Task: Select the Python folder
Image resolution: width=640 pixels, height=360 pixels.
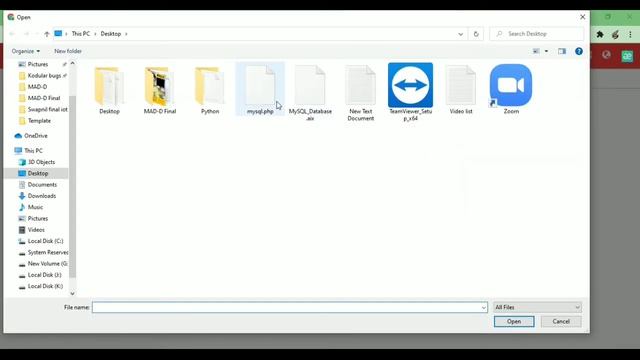Action: (x=210, y=90)
